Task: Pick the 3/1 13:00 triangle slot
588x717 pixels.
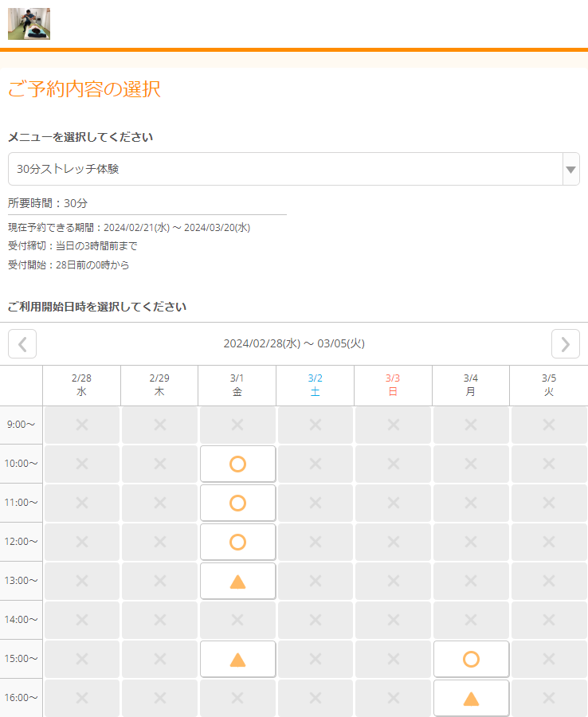Action: pos(237,581)
